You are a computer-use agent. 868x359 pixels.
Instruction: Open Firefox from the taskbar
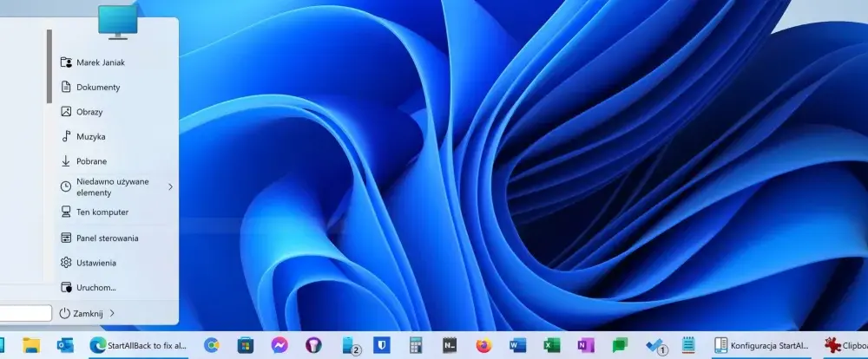pyautogui.click(x=483, y=345)
